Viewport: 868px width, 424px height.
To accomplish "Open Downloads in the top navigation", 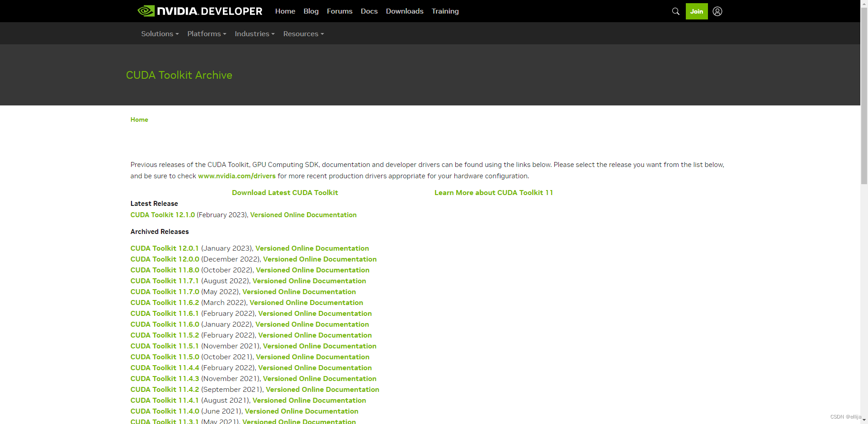I will [x=404, y=11].
